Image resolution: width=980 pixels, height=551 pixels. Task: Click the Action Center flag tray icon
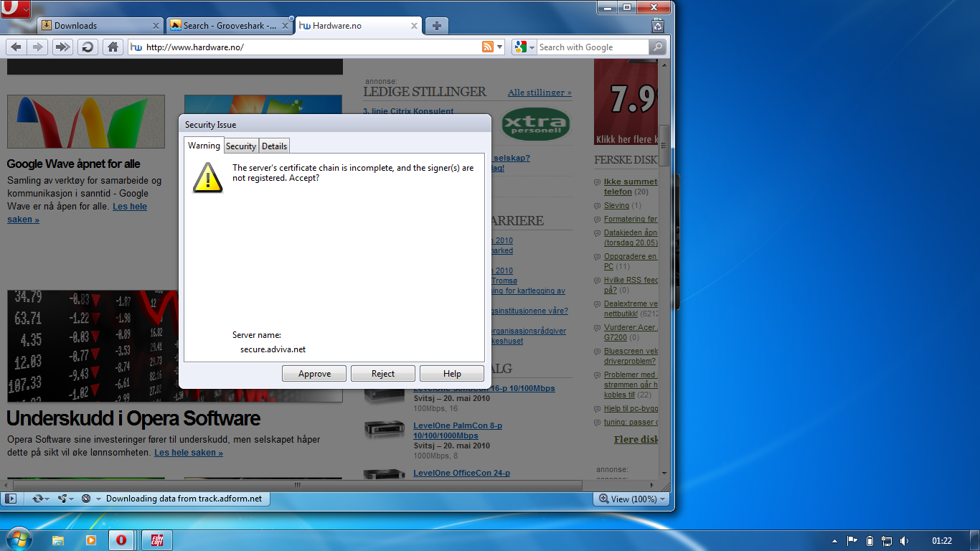point(852,541)
